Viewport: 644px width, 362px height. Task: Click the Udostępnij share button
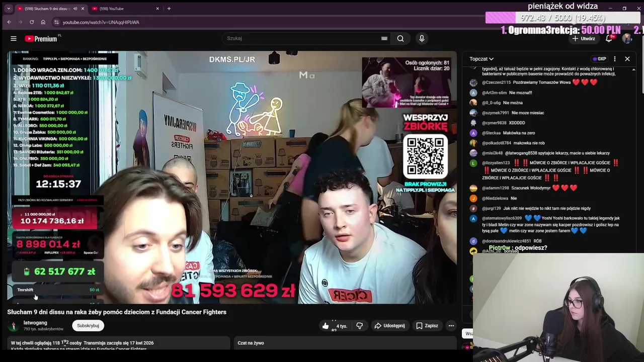(x=389, y=326)
